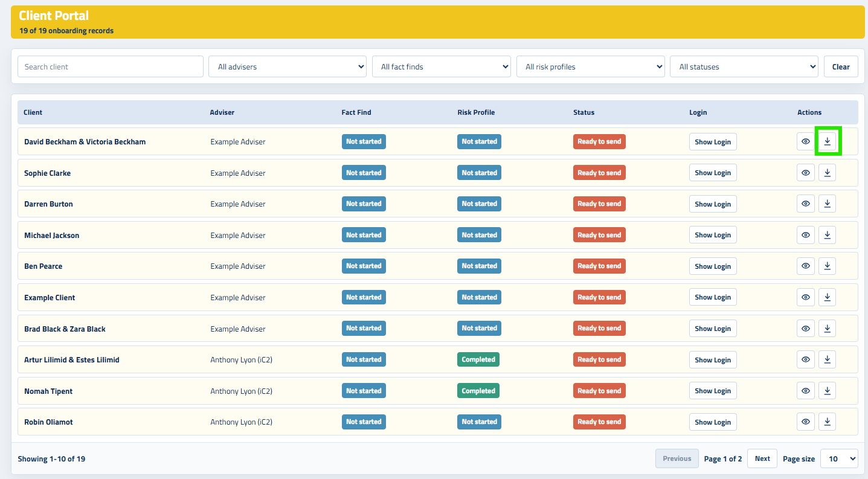Screen dimensions: 868x479
Task: Show Login for Michael Jackson
Action: [x=713, y=235]
